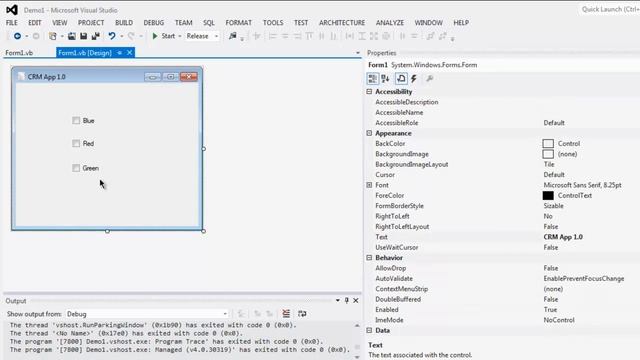Open Property Pages wrench icon
This screenshot has height=360, width=640.
(430, 78)
